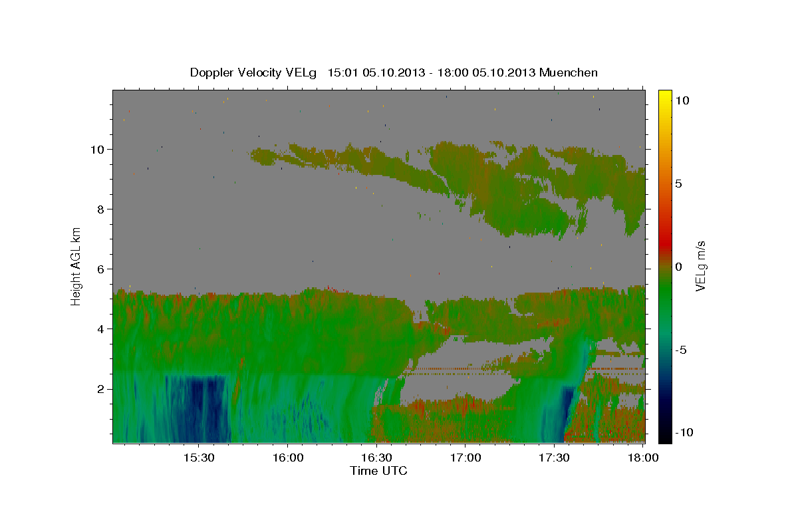The image size is (798, 532).
Task: Click the 16:30 time tick label
Action: (376, 458)
